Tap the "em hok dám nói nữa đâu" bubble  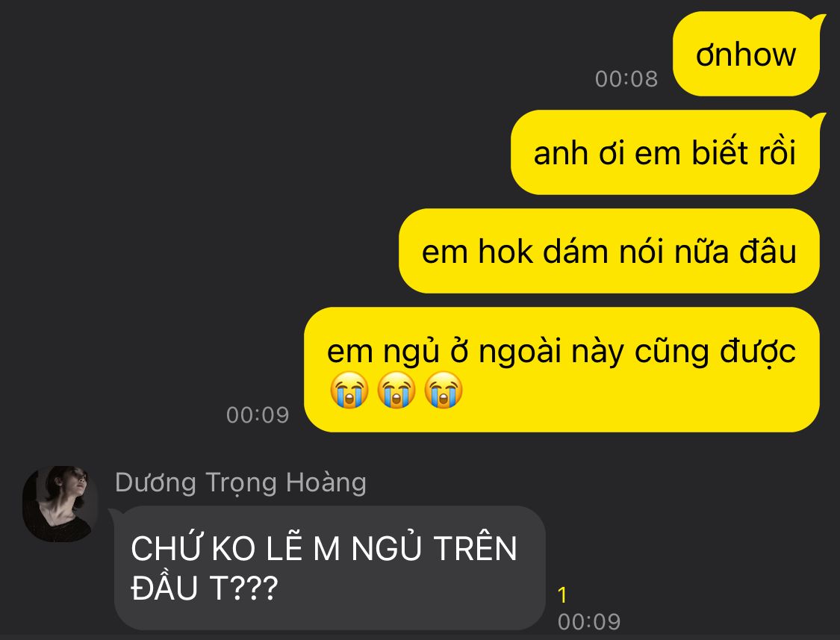[609, 251]
